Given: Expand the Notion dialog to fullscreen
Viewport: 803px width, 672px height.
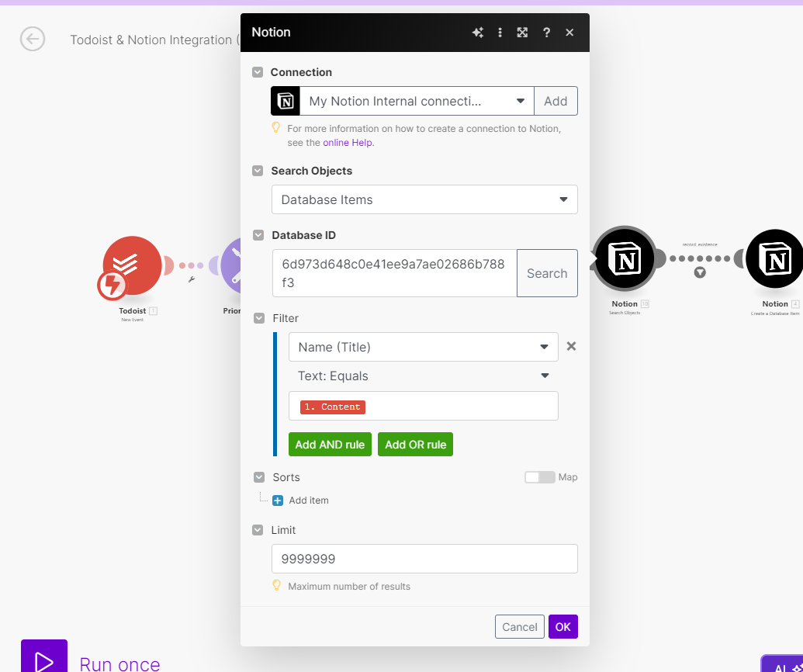Looking at the screenshot, I should pyautogui.click(x=522, y=33).
